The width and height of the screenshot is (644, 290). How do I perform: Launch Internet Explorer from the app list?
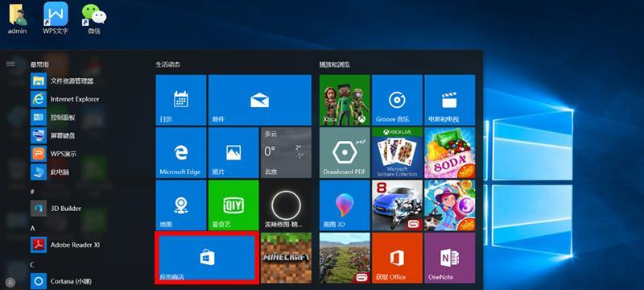(x=66, y=99)
